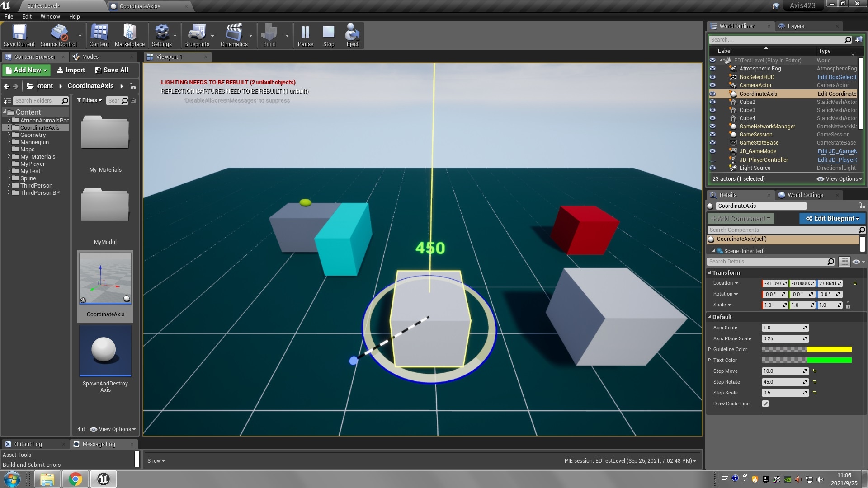Screen dimensions: 868x488
Task: Click the Blueprints toolbar icon
Action: (197, 34)
